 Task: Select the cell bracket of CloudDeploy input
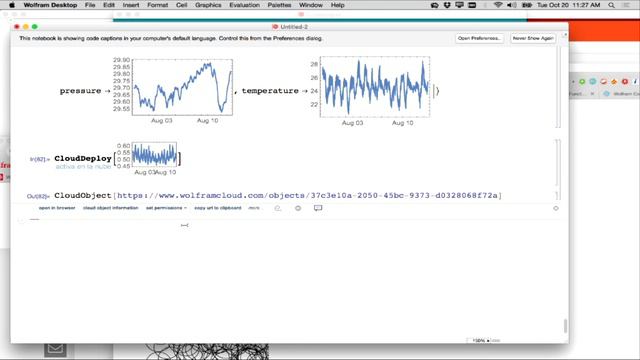click(x=558, y=163)
